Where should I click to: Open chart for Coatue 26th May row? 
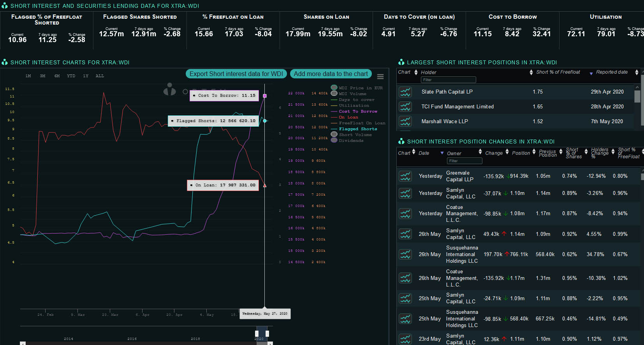(405, 278)
